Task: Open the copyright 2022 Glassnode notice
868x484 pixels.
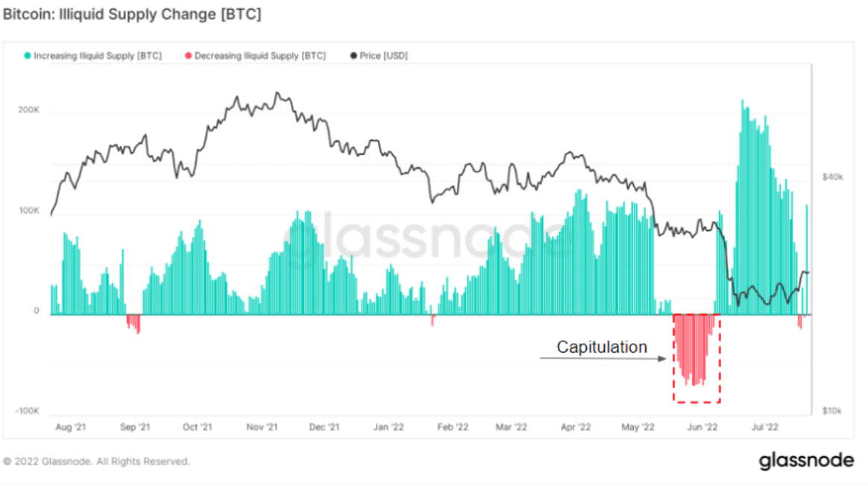Action: click(96, 462)
